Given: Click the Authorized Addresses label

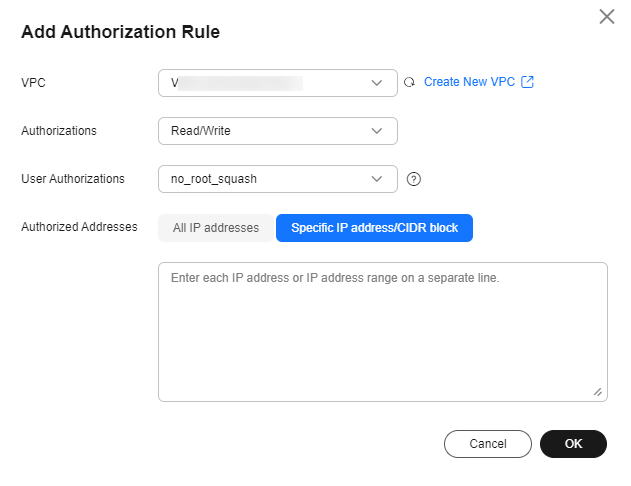Looking at the screenshot, I should [79, 227].
